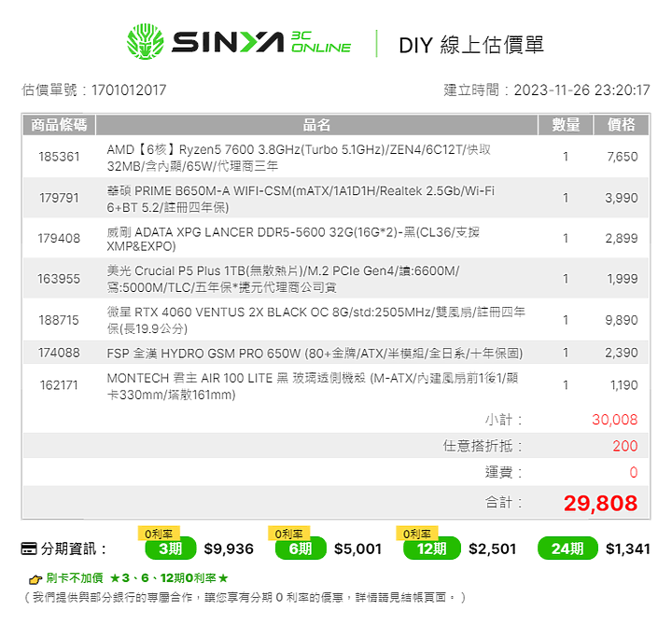This screenshot has height=625, width=672.
Task: Click the $9,936 installment amount
Action: pos(229,549)
